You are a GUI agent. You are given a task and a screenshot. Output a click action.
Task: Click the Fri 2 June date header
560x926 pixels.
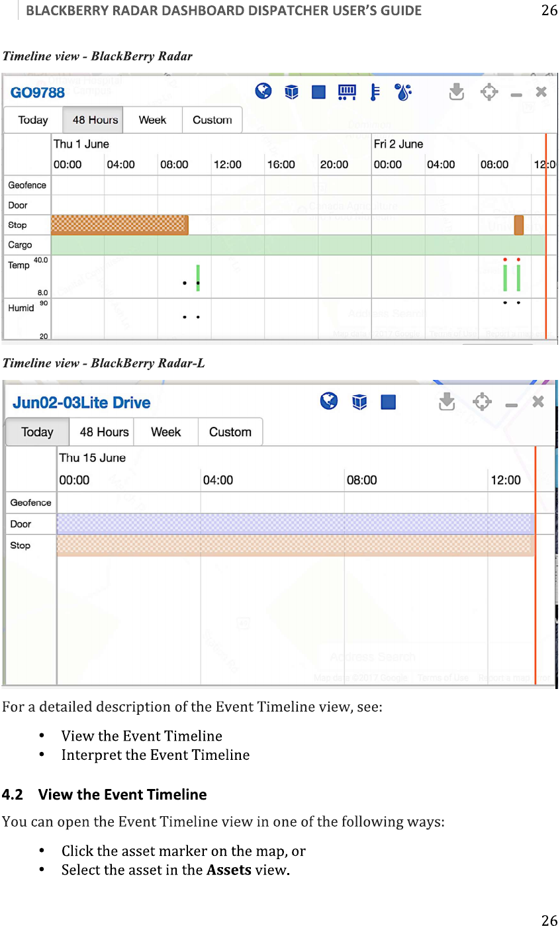[x=398, y=144]
